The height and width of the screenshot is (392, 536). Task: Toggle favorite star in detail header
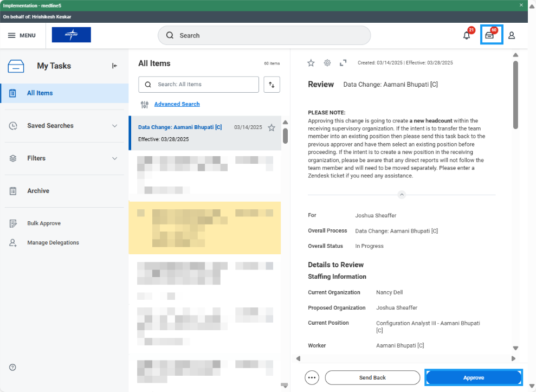(x=311, y=63)
